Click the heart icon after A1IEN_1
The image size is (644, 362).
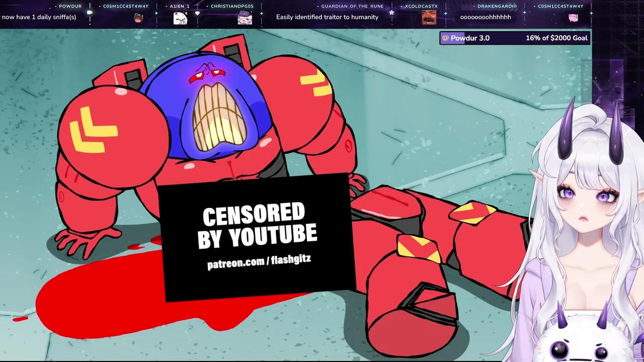(x=197, y=13)
